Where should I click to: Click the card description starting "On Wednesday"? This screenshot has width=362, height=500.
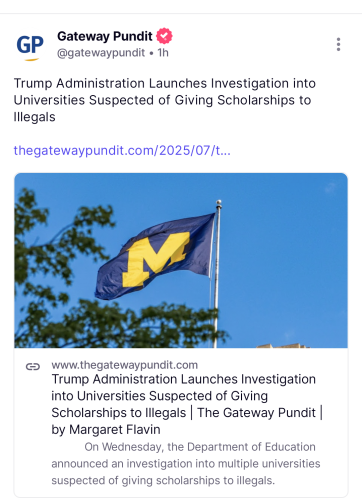(x=186, y=464)
